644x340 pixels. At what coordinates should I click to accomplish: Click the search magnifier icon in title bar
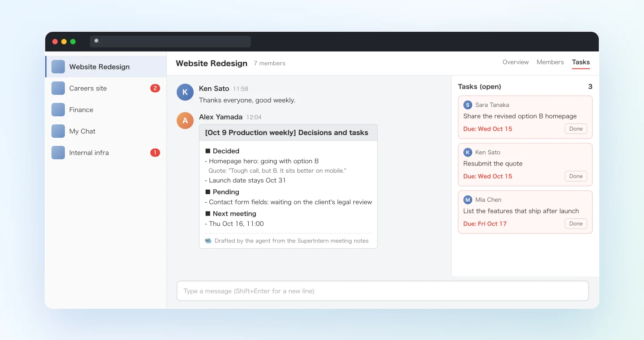click(97, 41)
